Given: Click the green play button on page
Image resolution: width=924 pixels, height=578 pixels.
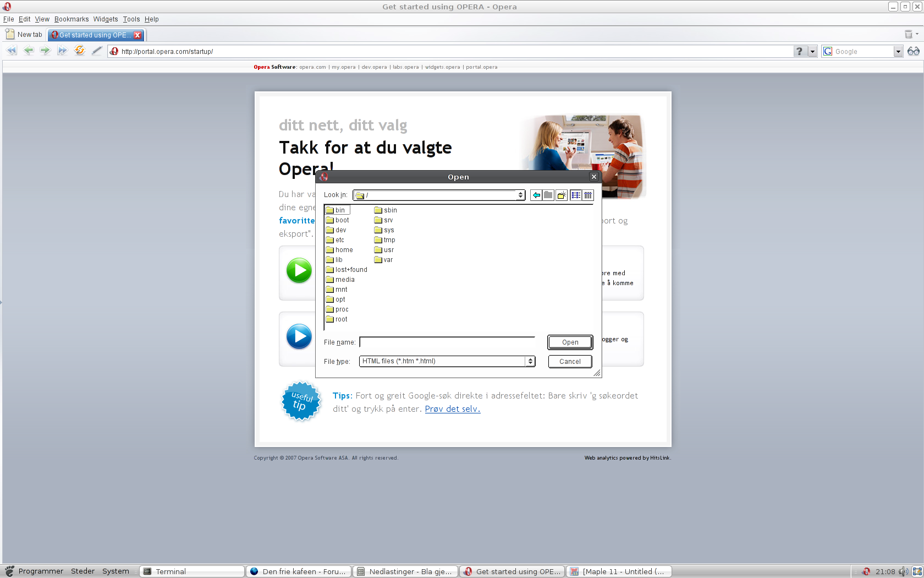Looking at the screenshot, I should (299, 270).
